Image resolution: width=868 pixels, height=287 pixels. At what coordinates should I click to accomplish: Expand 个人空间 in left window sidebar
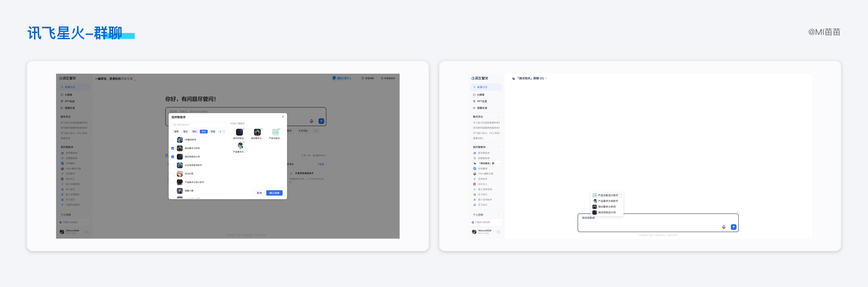[87, 215]
